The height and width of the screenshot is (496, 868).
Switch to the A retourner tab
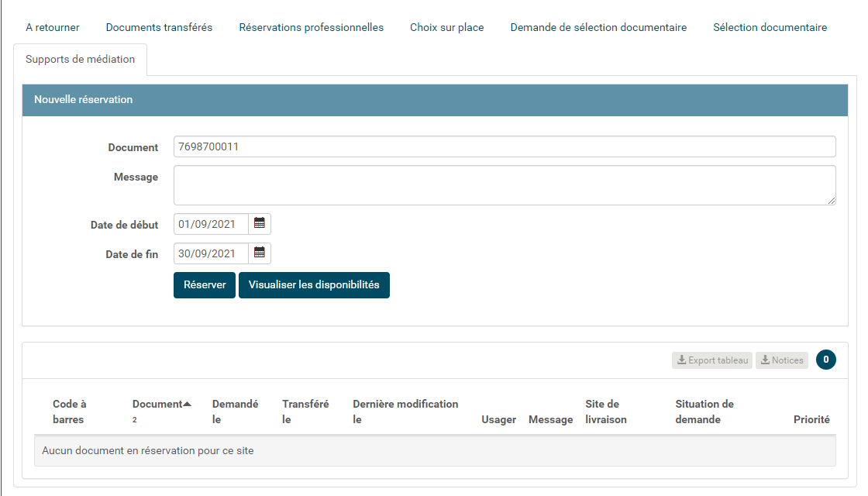coord(53,27)
